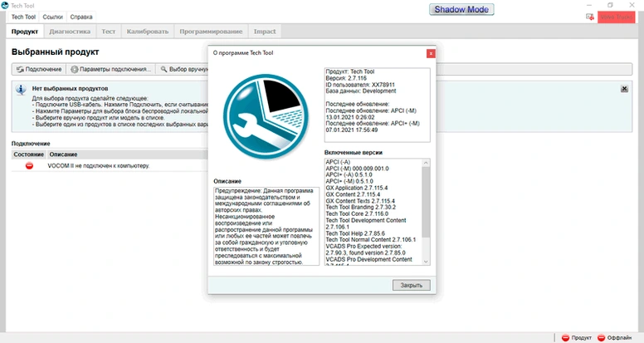Screen dimensions: 644x343
Task: Switch to the Тест tab
Action: [x=109, y=32]
